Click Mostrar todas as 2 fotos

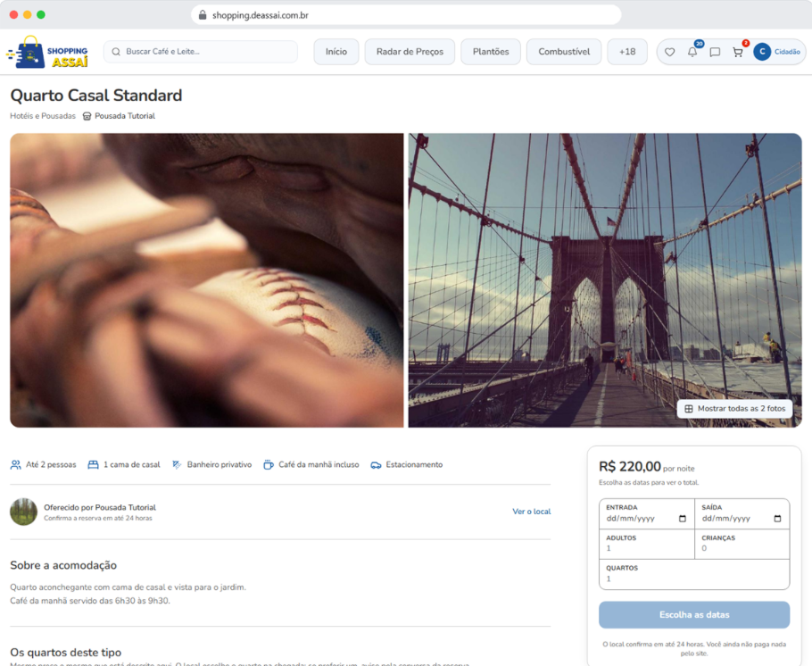point(735,408)
